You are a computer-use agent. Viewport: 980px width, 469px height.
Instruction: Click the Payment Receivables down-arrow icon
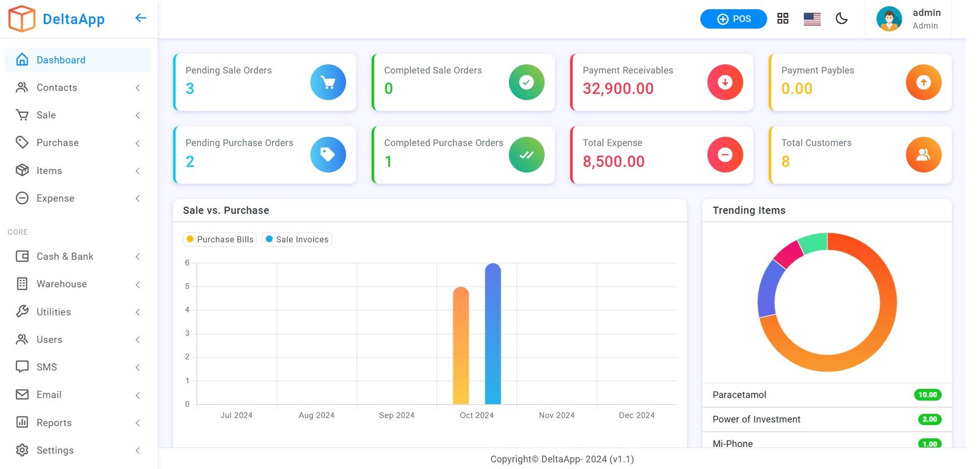click(725, 82)
